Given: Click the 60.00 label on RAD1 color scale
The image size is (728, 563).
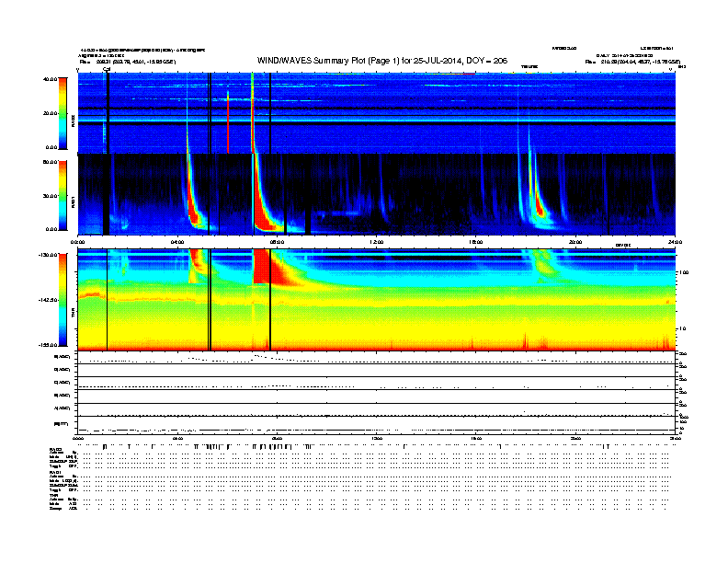Looking at the screenshot, I should click(50, 162).
